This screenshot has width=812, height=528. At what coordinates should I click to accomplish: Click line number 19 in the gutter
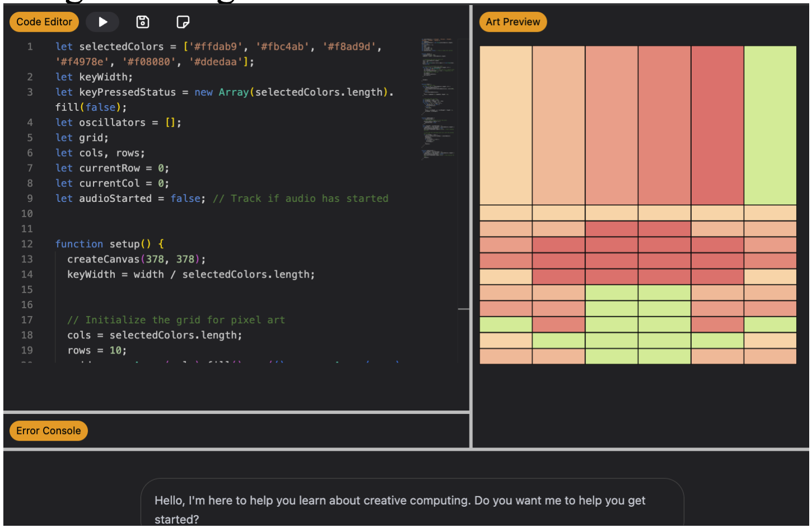(27, 350)
